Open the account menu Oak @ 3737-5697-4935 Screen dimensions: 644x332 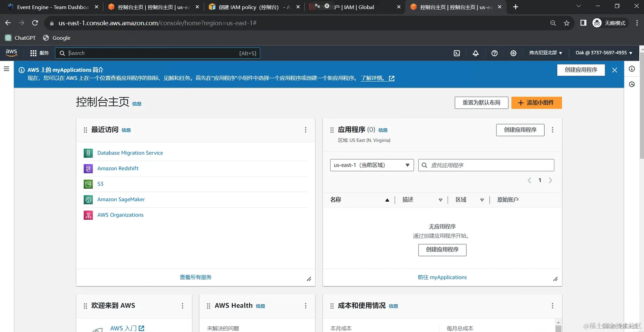click(604, 53)
